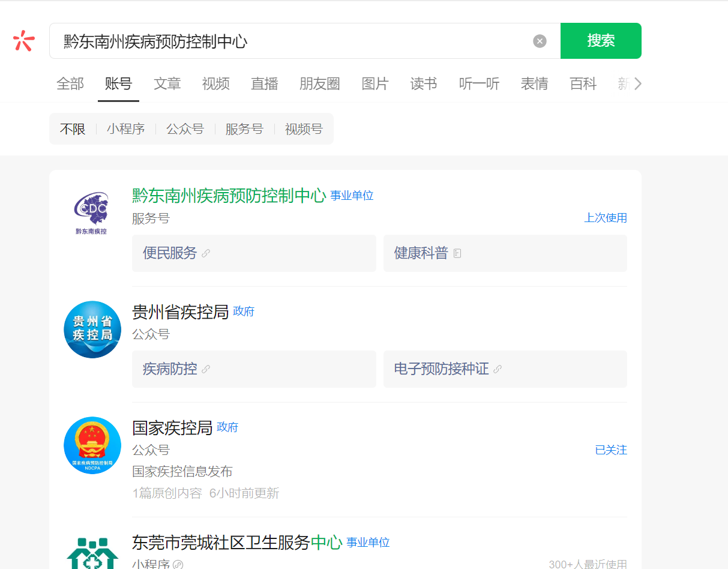
Task: Select the 账号 tab
Action: pyautogui.click(x=119, y=84)
